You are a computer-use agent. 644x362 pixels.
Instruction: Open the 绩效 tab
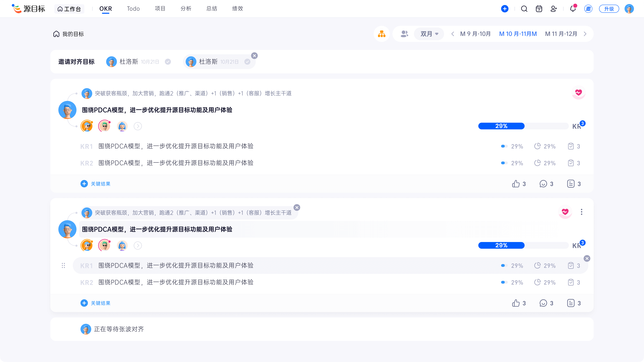click(x=237, y=9)
